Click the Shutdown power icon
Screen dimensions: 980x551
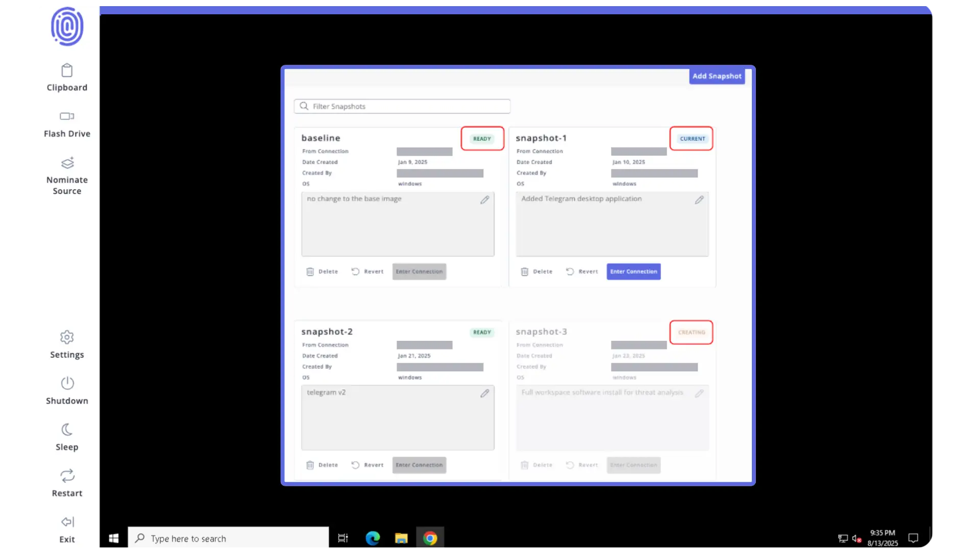[67, 383]
